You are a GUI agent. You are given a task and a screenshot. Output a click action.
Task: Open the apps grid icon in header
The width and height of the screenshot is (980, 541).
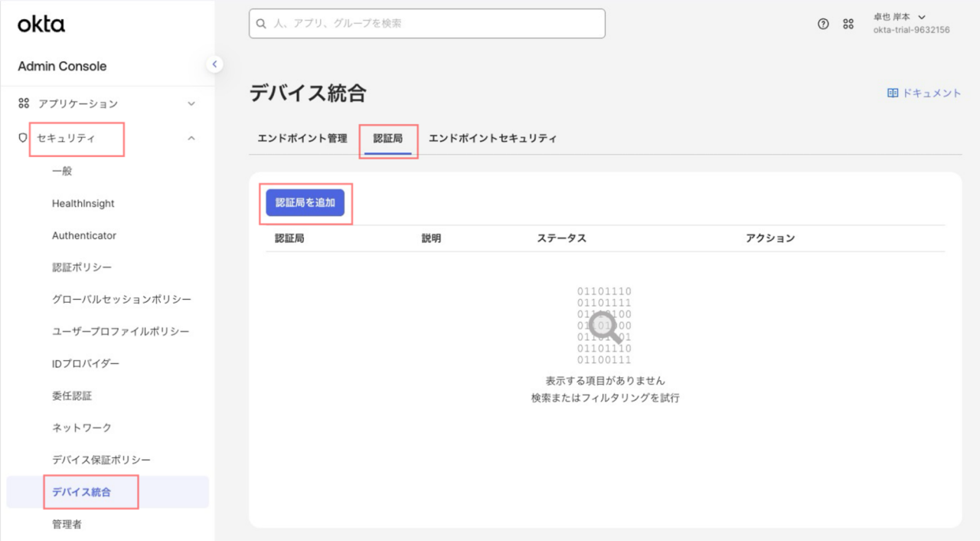tap(848, 24)
